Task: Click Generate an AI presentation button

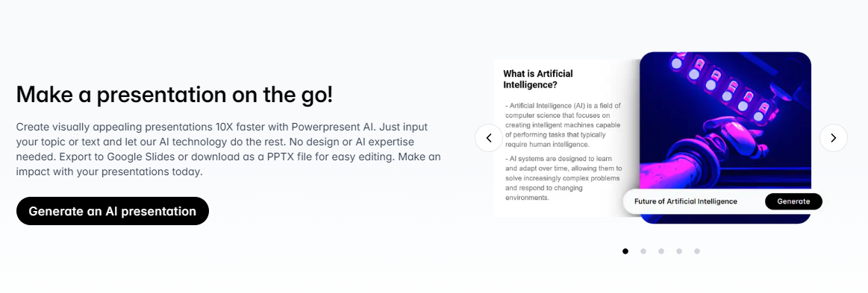Action: [113, 211]
